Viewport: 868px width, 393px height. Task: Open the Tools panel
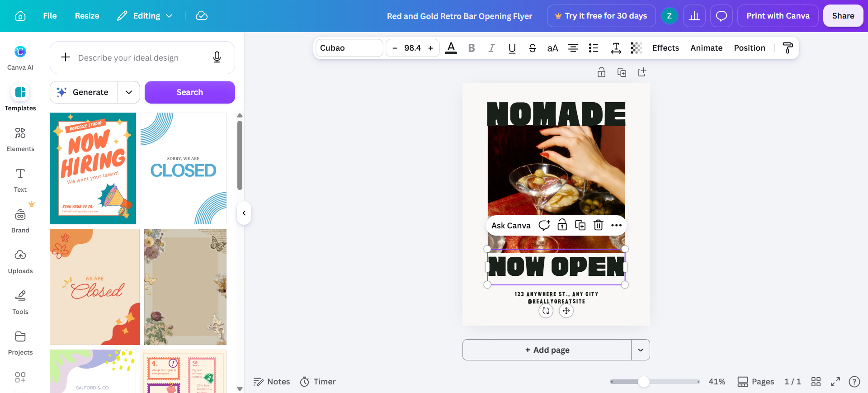(20, 302)
